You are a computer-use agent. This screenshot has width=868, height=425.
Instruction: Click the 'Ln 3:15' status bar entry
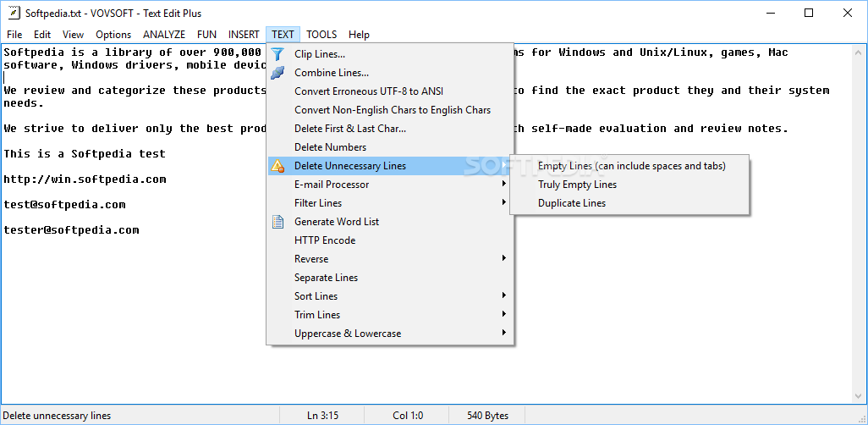(322, 416)
